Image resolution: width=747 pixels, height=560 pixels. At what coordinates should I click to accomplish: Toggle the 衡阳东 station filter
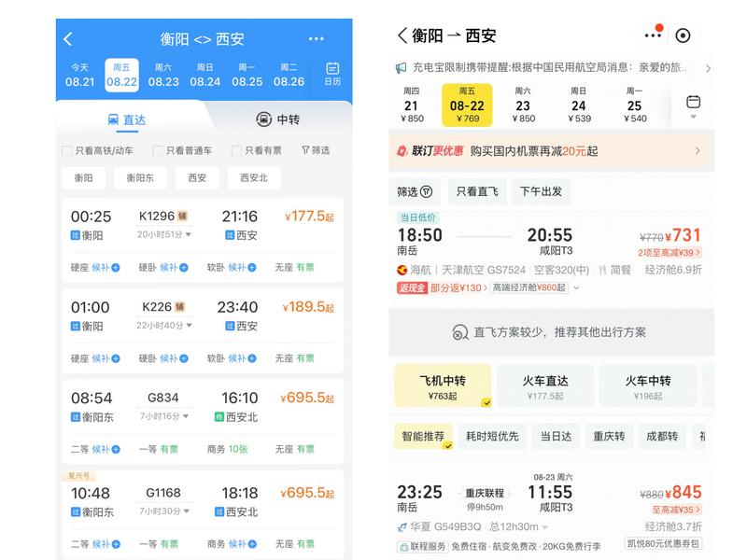point(140,177)
